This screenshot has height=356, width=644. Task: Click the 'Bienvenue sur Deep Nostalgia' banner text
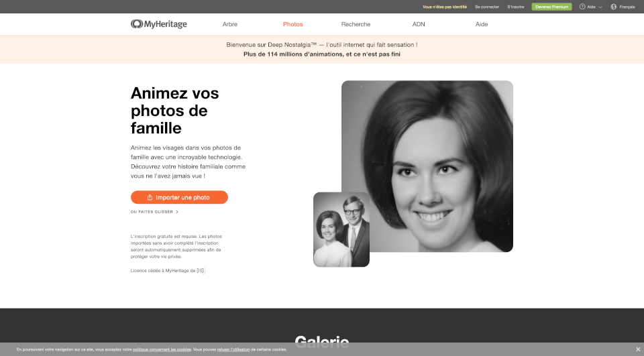(321, 45)
